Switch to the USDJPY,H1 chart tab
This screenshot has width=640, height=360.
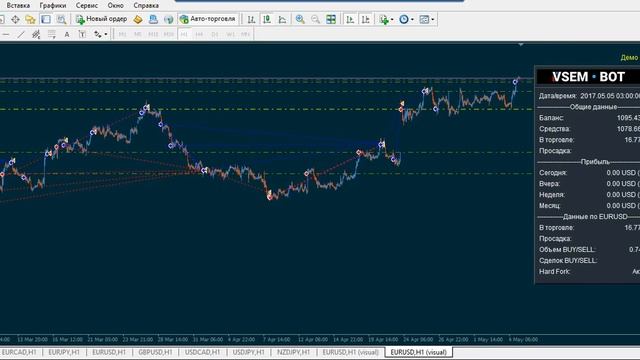249,352
